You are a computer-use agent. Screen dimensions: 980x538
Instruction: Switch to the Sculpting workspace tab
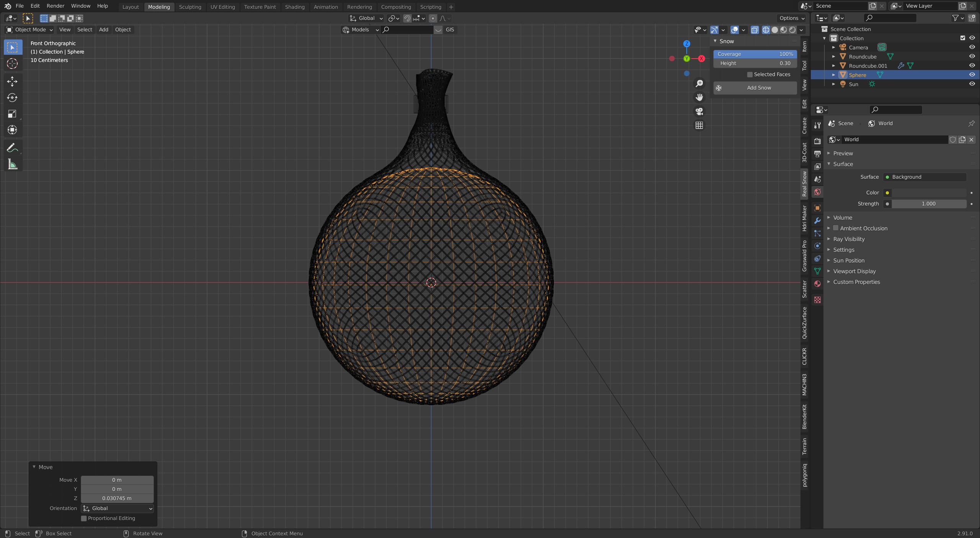190,7
